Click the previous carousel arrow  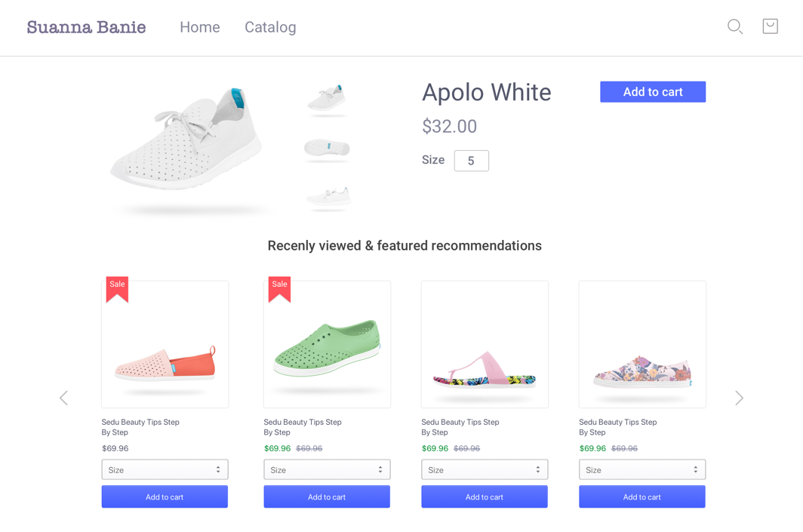click(64, 398)
